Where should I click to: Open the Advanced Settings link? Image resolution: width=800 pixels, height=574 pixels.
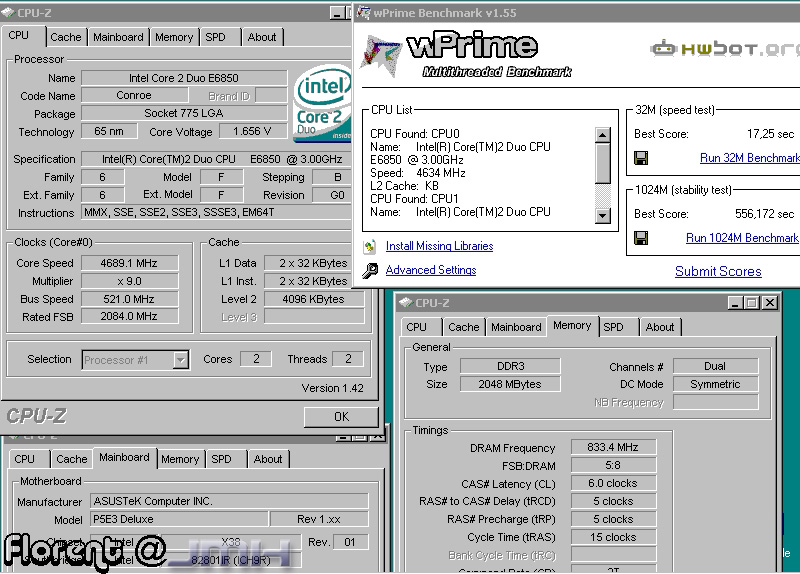[x=431, y=270]
